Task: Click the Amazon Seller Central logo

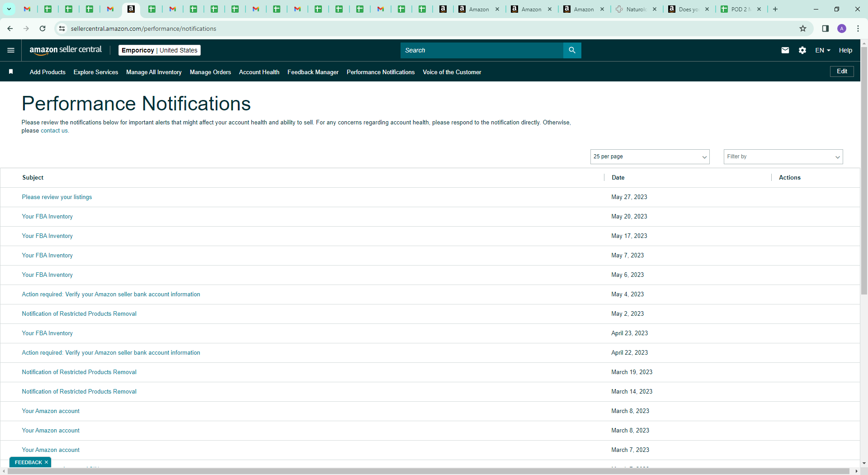Action: 66,50
